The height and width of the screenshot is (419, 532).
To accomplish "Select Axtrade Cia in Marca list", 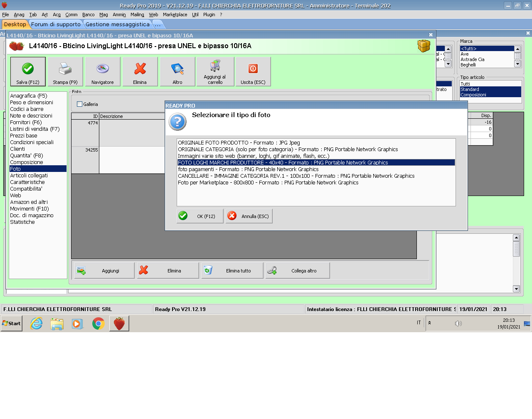I will point(487,59).
